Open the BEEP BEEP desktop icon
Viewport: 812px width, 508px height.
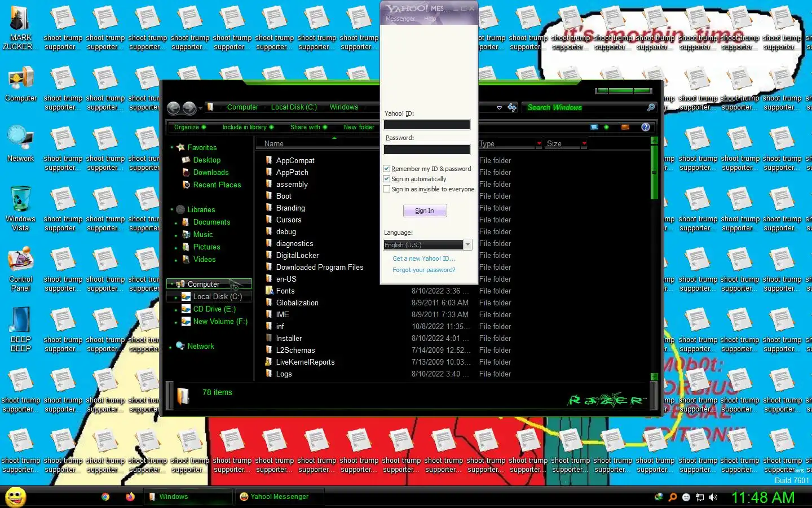(21, 329)
